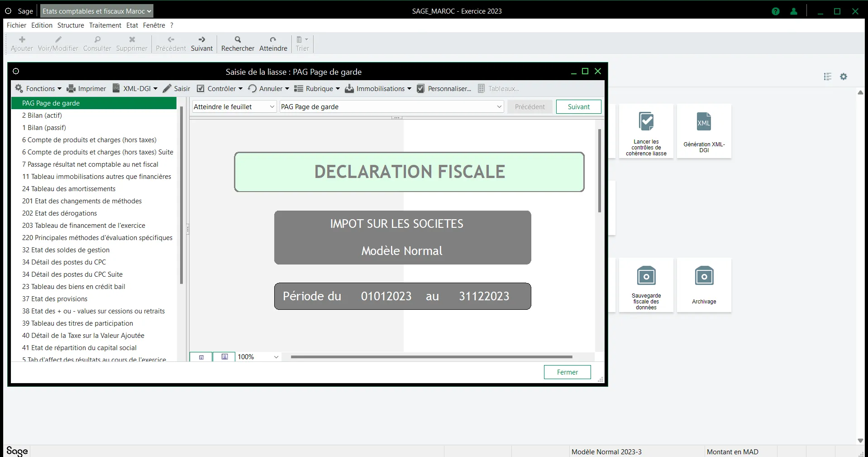Click the Fermer button
This screenshot has height=457, width=868.
pos(568,372)
